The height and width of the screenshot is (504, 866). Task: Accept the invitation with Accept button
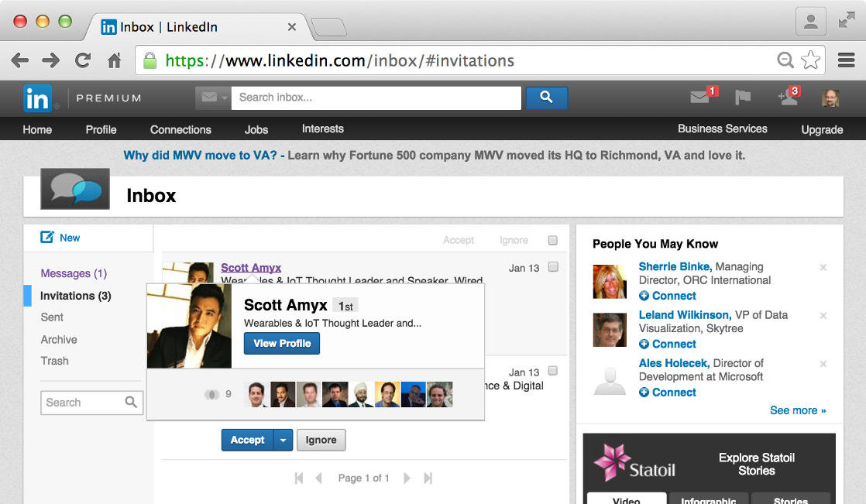(x=247, y=440)
